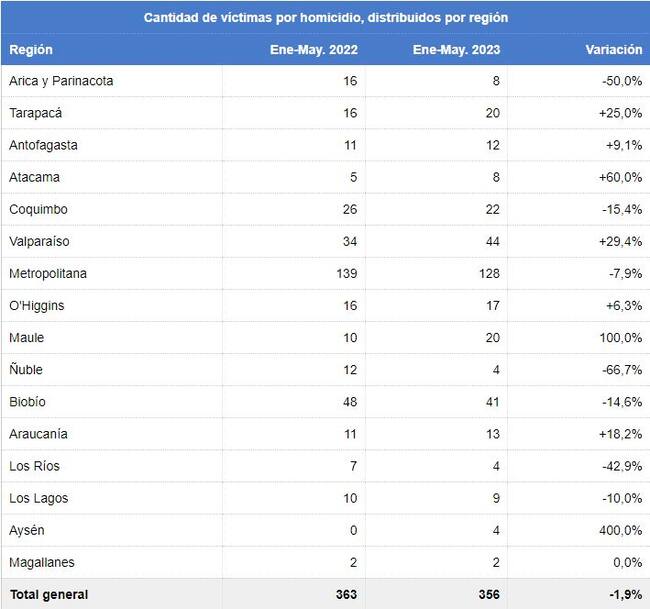
Task: Click Biobío's 2022 value 48
Action: 349,402
